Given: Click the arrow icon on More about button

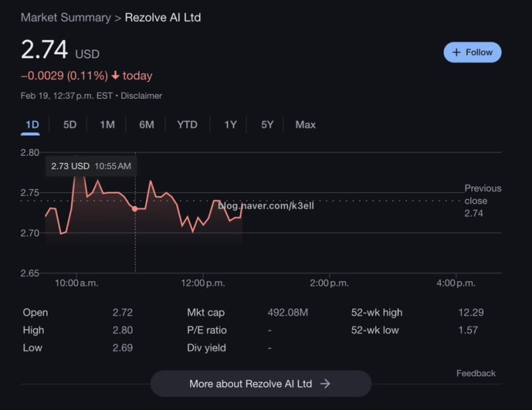Looking at the screenshot, I should pos(325,384).
